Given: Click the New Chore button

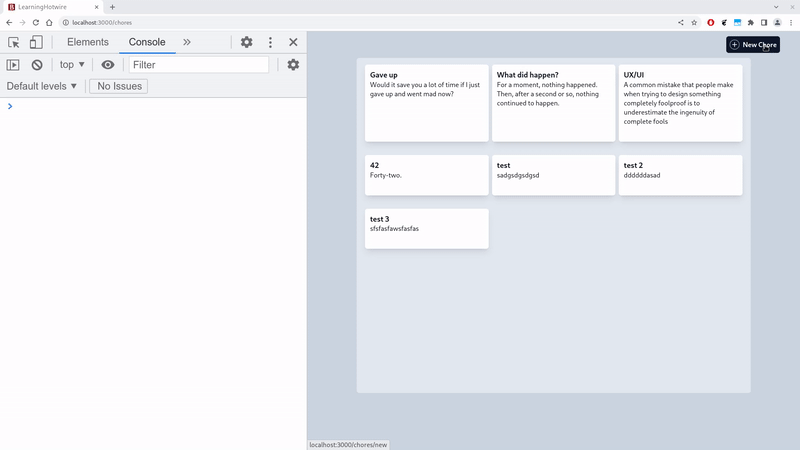Looking at the screenshot, I should (753, 44).
